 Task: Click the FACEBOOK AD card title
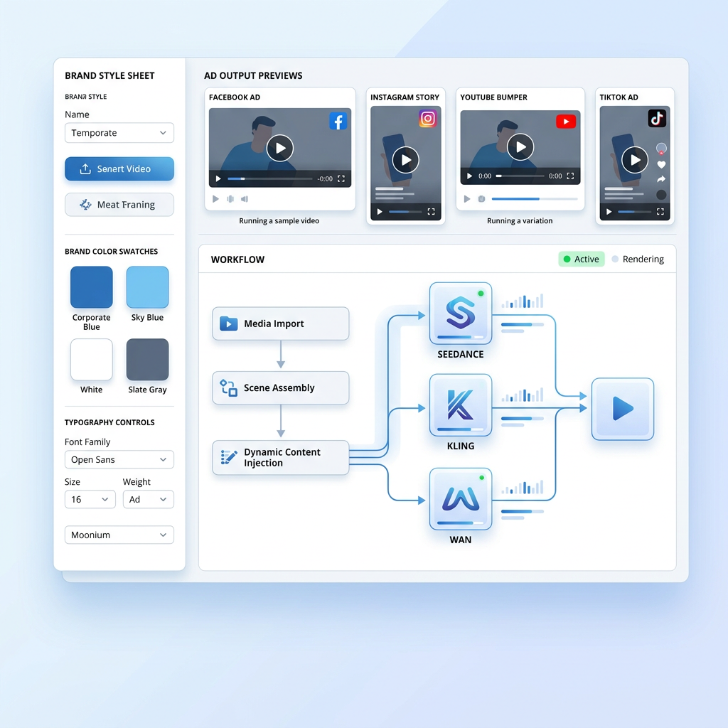point(235,97)
